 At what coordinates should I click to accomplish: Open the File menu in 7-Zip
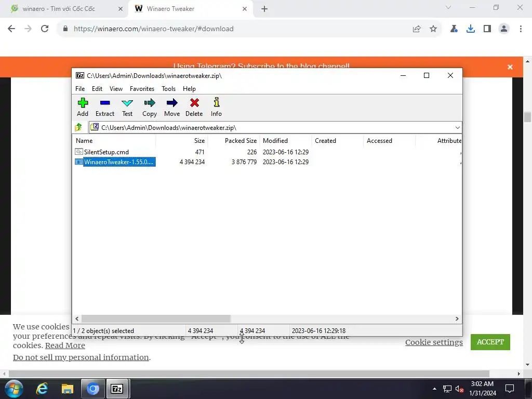[80, 88]
